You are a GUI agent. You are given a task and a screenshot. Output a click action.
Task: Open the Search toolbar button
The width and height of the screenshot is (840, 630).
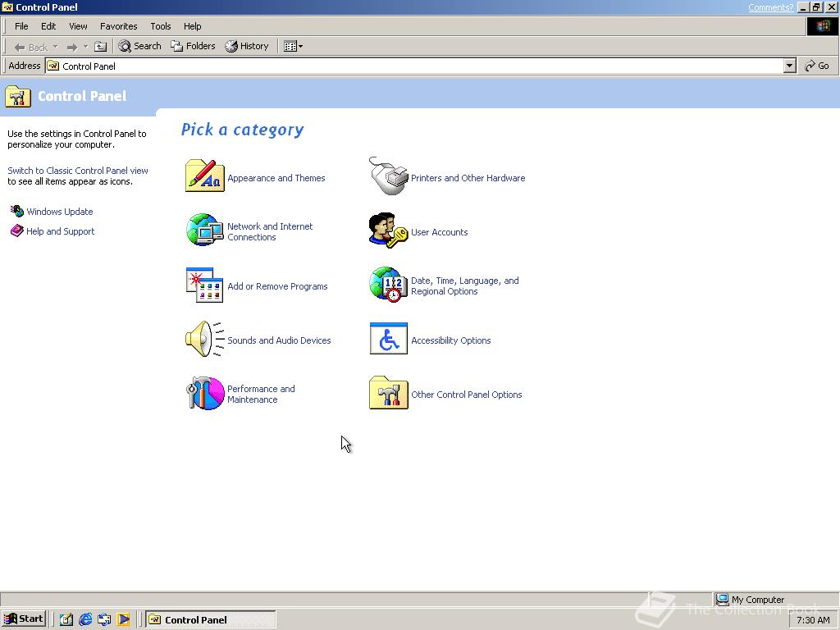pyautogui.click(x=139, y=46)
